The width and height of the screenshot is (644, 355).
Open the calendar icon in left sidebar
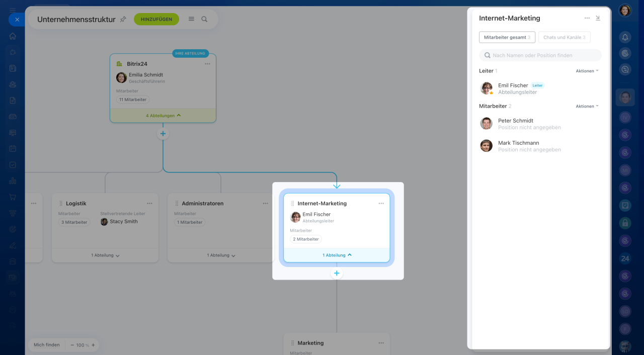click(13, 149)
